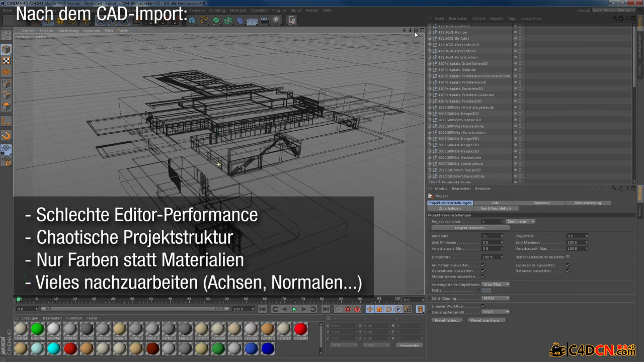
Task: Click the Preset speichern... button
Action: point(486,320)
